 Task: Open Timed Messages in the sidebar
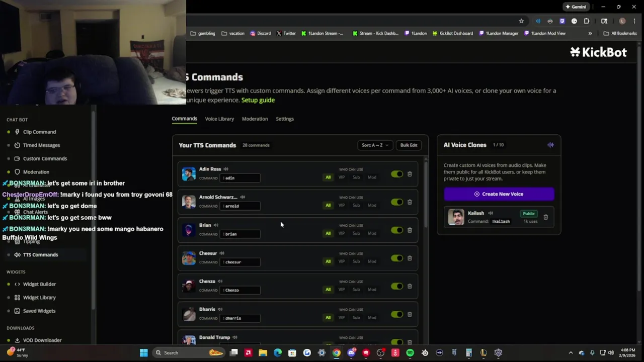[41, 145]
